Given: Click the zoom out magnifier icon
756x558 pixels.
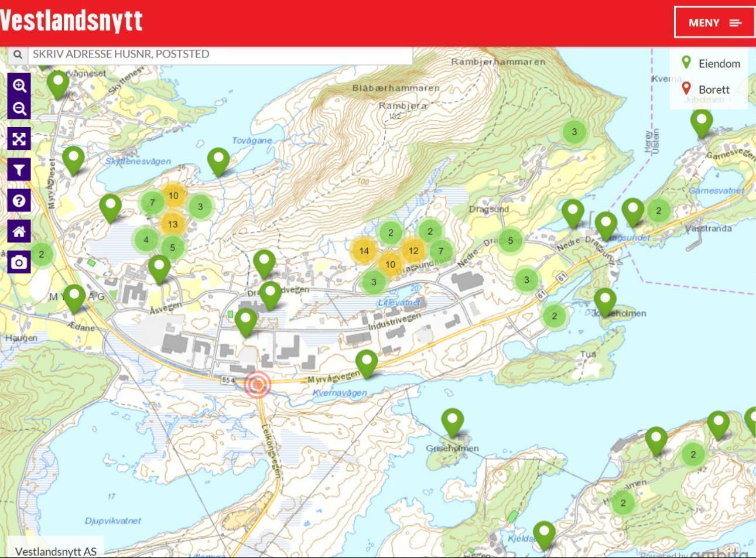Looking at the screenshot, I should pyautogui.click(x=19, y=109).
